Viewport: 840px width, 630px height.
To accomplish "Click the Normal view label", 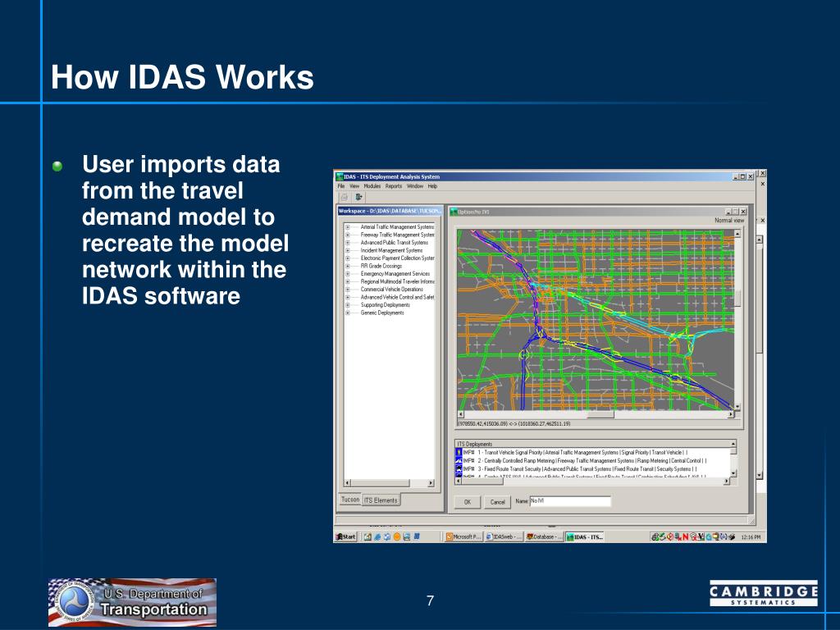I will pos(729,220).
